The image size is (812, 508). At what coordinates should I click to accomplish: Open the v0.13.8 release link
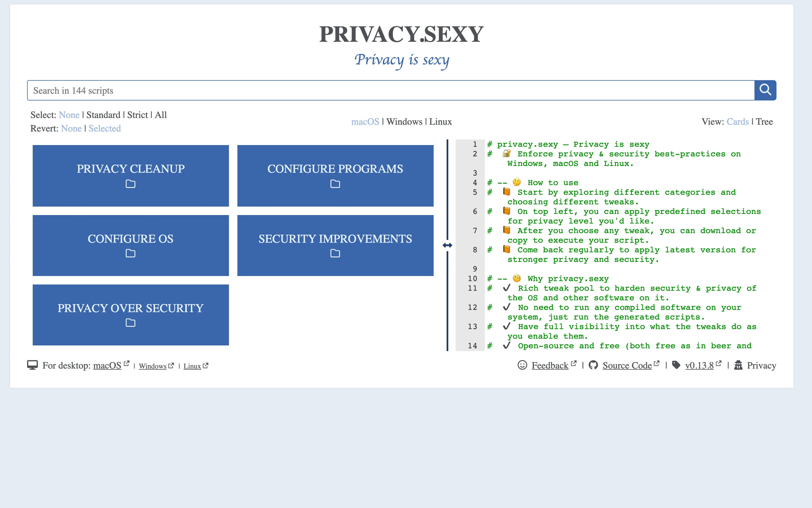[699, 365]
